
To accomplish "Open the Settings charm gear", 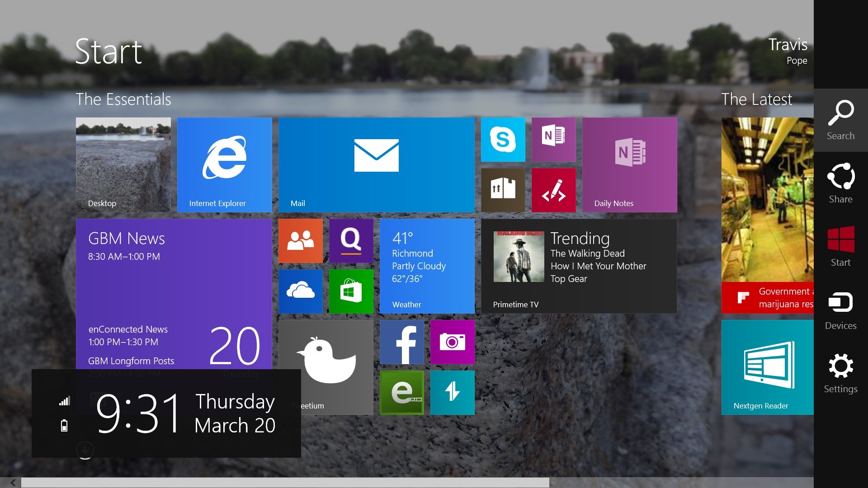I will pos(840,366).
